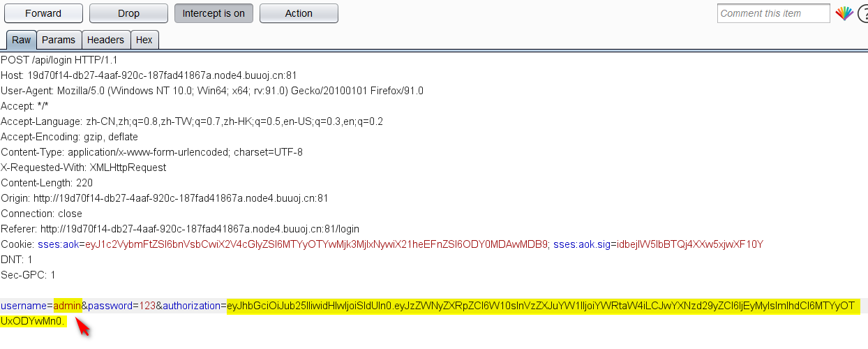Click the POST /api/login request line

[59, 60]
